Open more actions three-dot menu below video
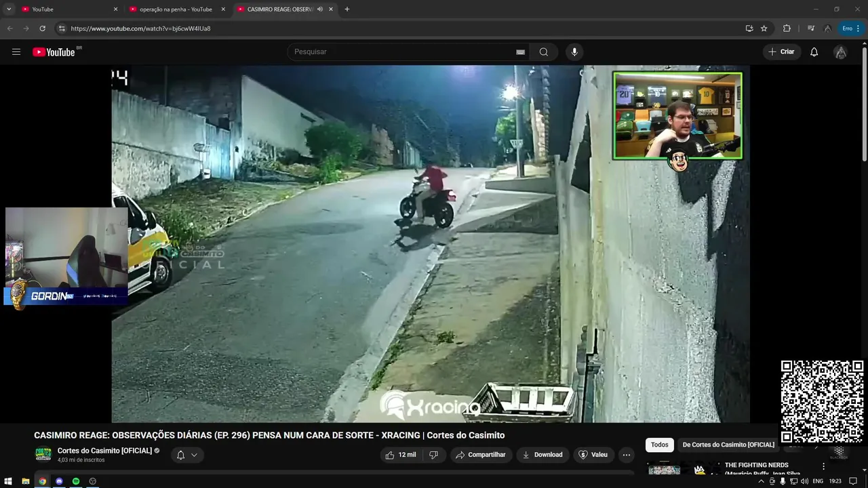 (627, 455)
